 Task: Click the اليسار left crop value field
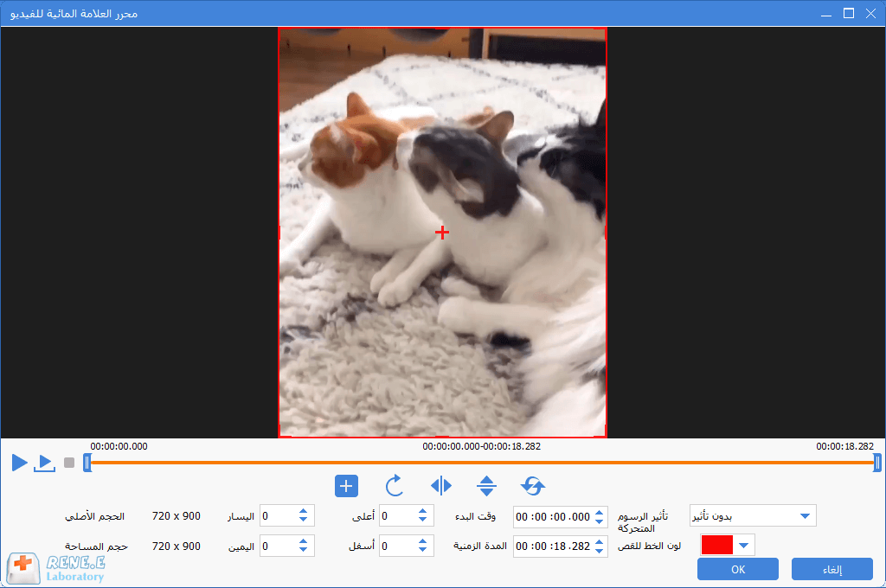tap(277, 516)
